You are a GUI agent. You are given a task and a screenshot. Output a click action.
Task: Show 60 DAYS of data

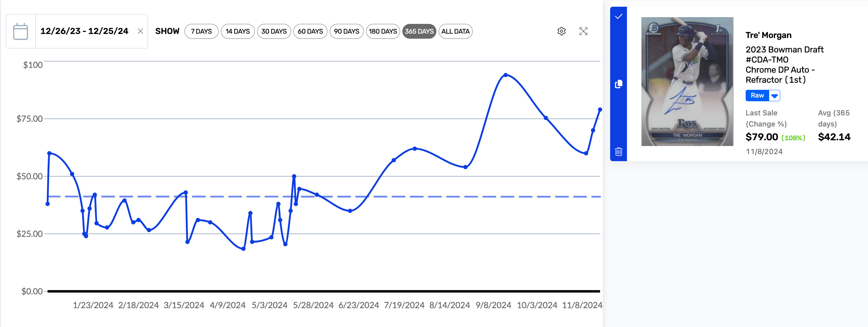pos(310,31)
